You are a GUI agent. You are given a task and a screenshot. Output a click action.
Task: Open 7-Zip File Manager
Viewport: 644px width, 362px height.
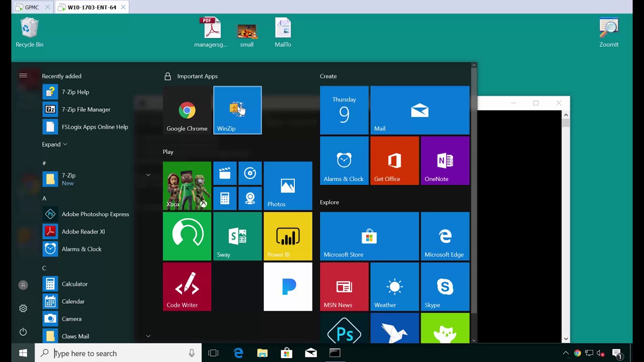click(x=86, y=110)
